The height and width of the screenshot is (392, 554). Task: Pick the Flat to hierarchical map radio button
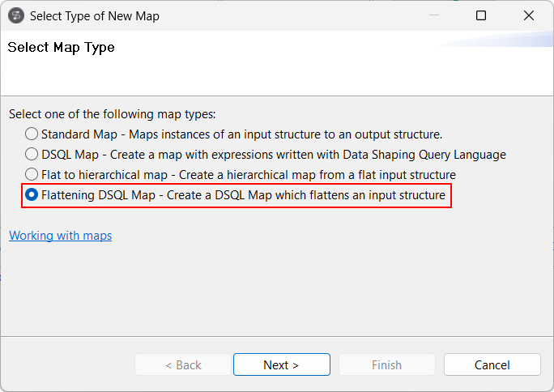point(32,174)
